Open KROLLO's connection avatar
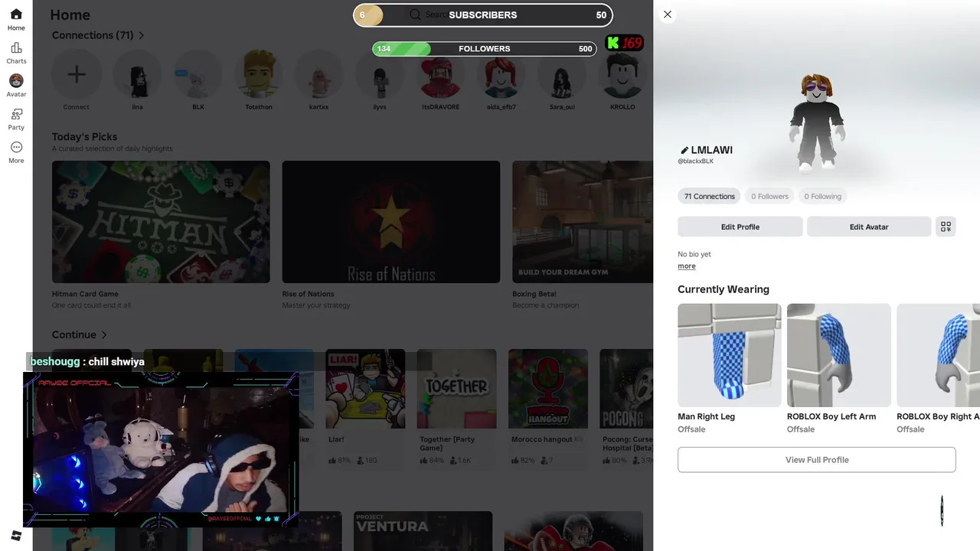This screenshot has width=980, height=551. point(622,75)
